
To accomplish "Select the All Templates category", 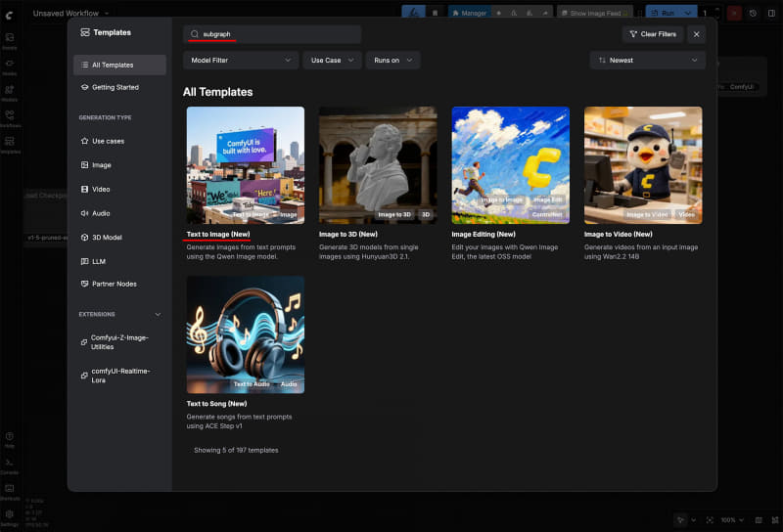I will 119,65.
